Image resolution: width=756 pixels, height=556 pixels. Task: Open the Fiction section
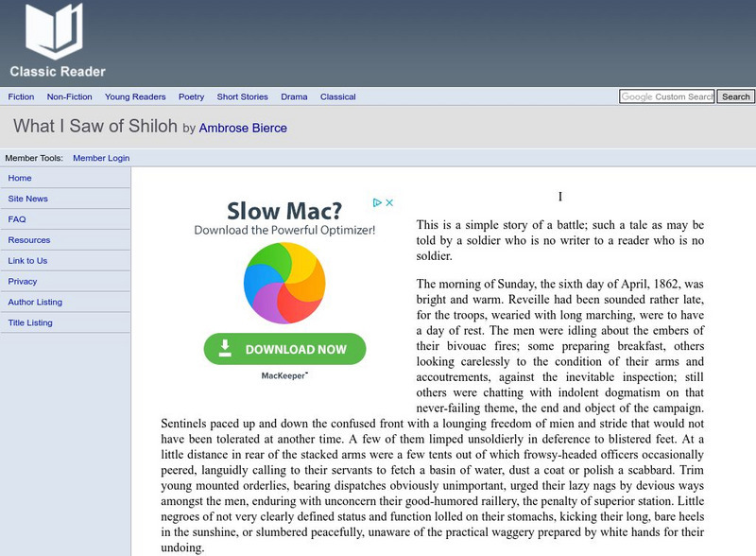click(x=22, y=96)
